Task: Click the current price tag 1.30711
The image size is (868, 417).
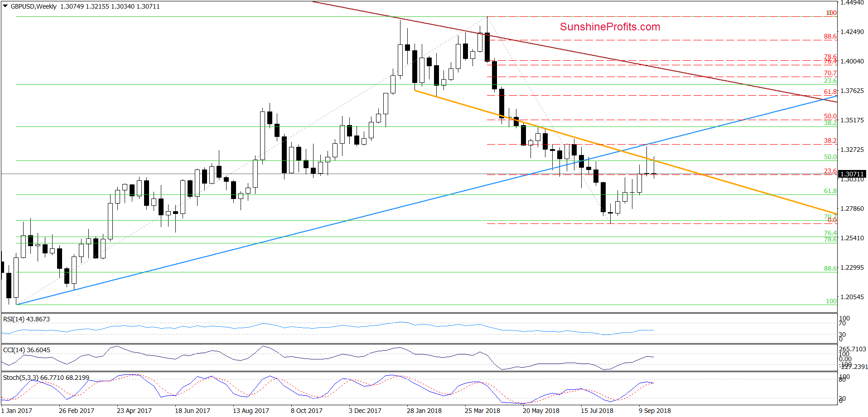Action: pos(852,174)
